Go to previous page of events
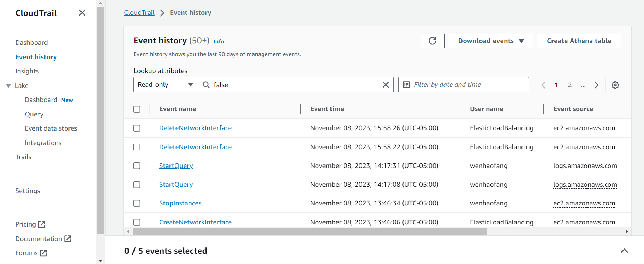The width and height of the screenshot is (644, 264). pos(543,85)
